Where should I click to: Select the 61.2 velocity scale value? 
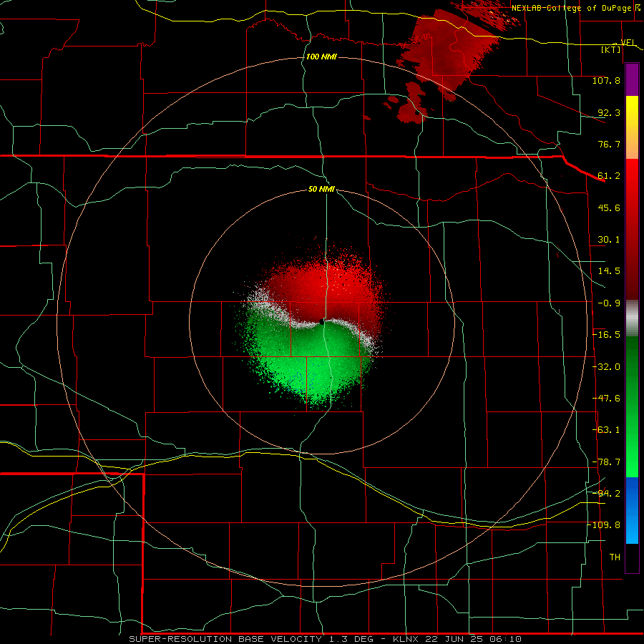tap(609, 176)
